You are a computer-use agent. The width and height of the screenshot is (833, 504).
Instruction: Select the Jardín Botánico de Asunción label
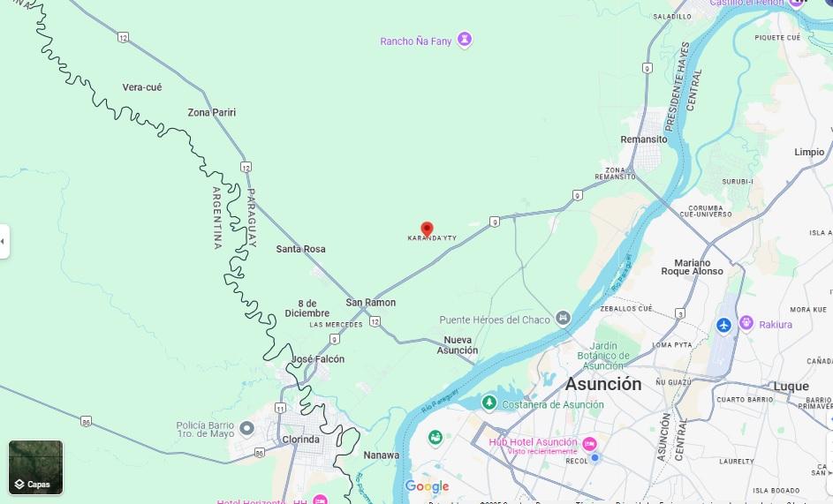click(x=603, y=356)
